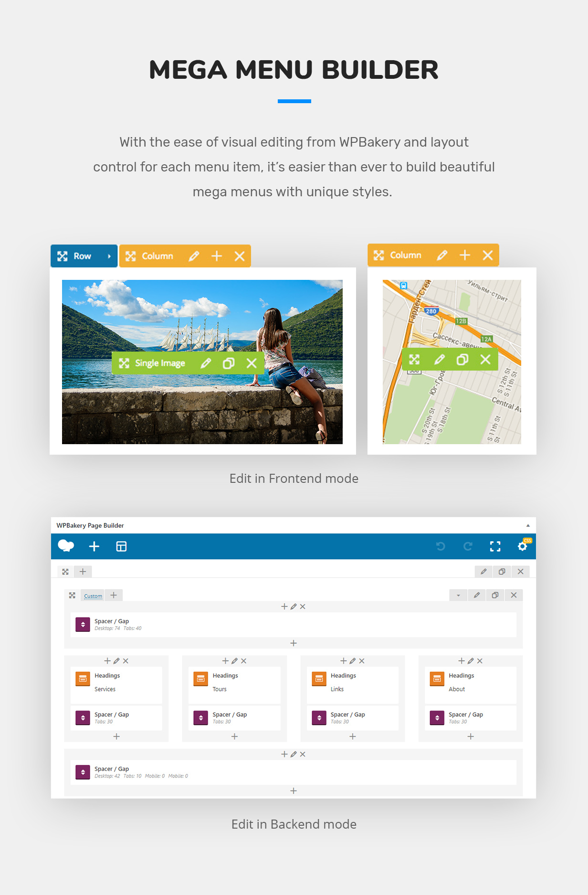
Task: Append element below Links column spacer
Action: (353, 736)
